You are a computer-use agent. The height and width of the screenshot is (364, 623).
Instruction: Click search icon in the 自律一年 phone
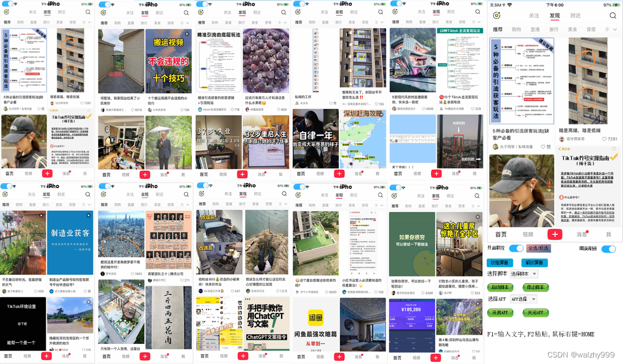[x=381, y=12]
